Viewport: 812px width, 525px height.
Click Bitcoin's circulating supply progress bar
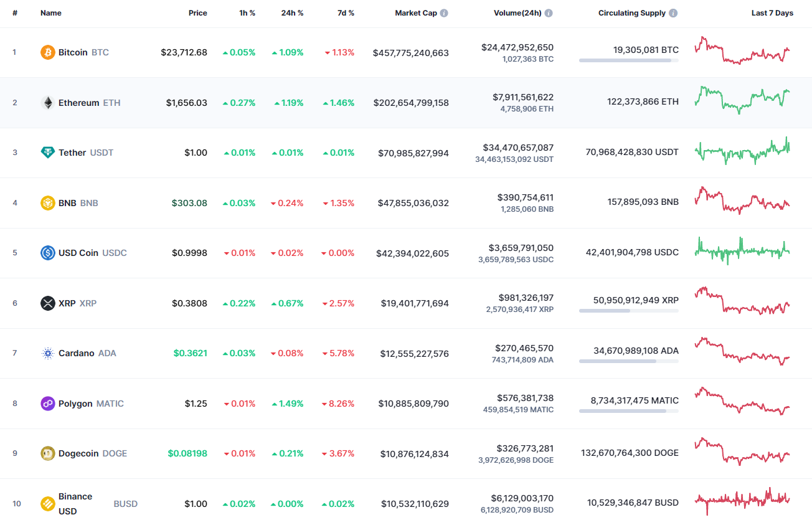tap(628, 60)
